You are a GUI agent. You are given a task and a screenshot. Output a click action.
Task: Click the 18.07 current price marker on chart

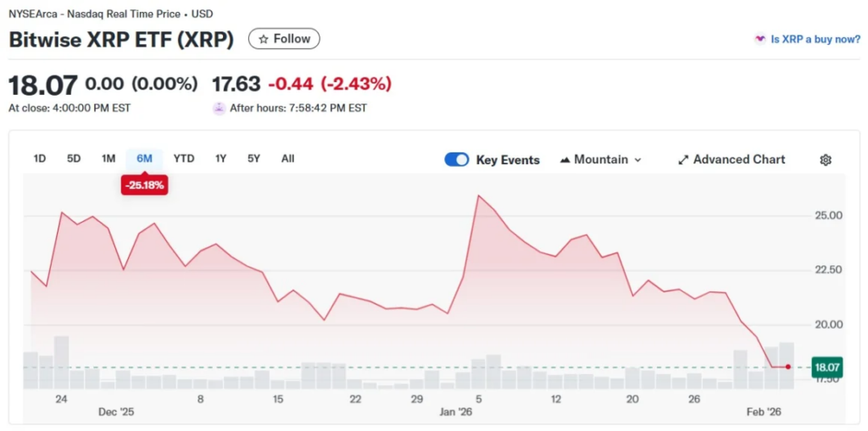(826, 367)
